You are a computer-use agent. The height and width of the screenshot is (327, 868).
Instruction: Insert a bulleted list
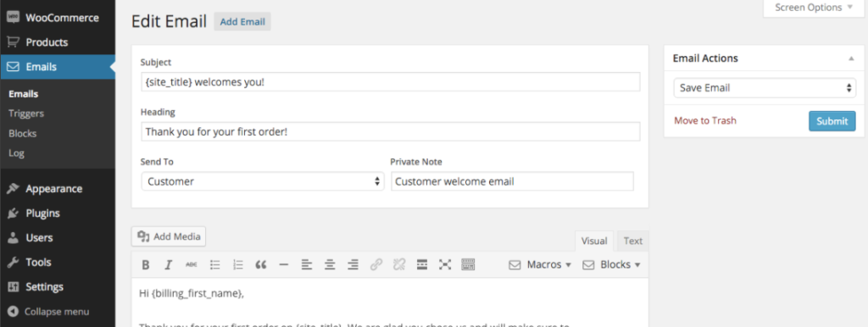(215, 265)
